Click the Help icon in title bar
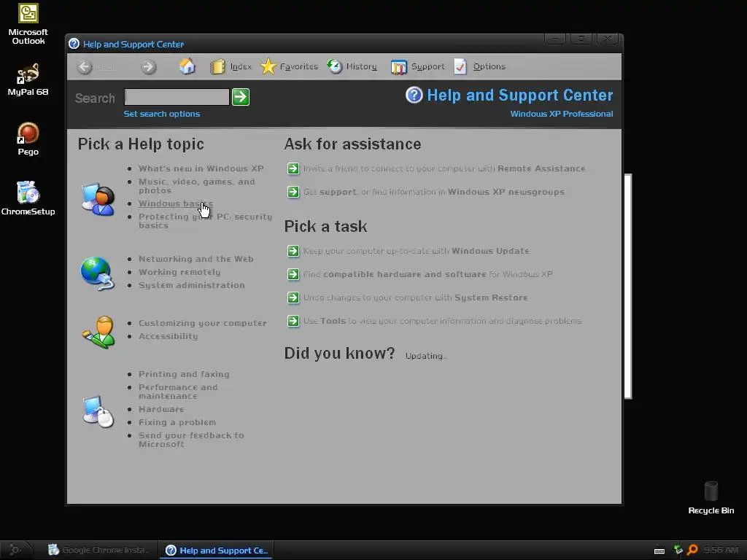This screenshot has height=560, width=747. [74, 44]
